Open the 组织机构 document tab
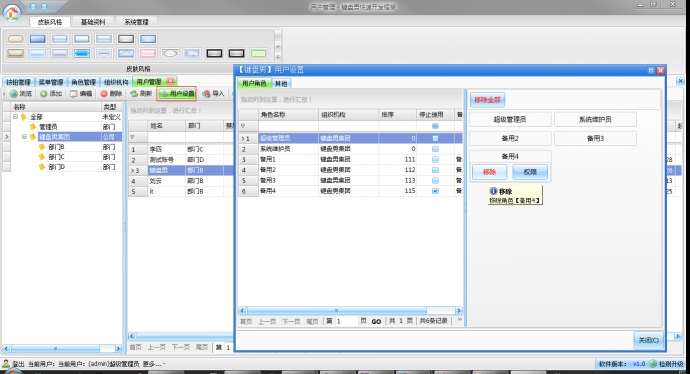Image resolution: width=690 pixels, height=374 pixels. 116,82
